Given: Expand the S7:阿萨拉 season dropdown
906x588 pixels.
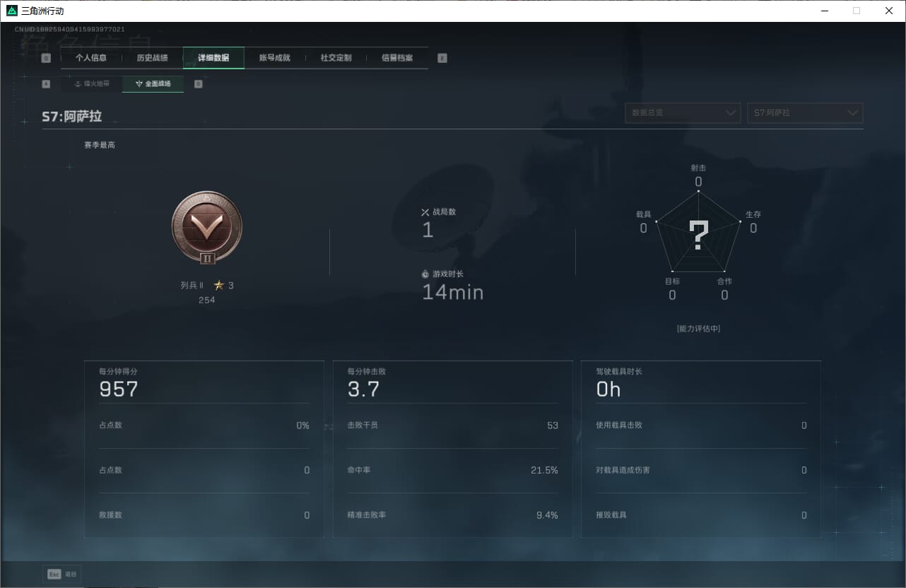Looking at the screenshot, I should tap(805, 113).
